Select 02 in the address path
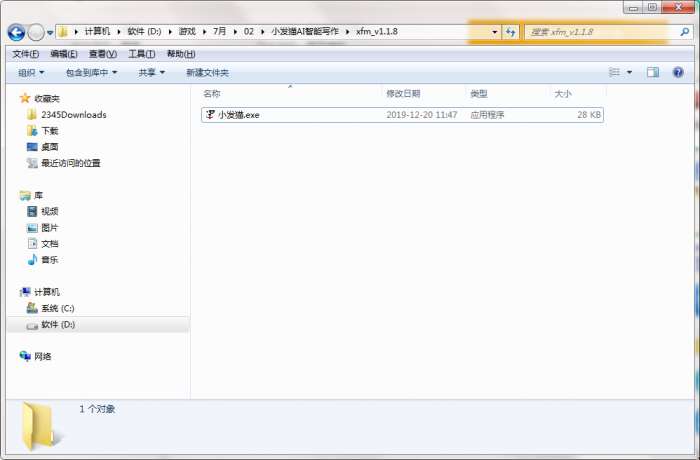 tap(249, 32)
